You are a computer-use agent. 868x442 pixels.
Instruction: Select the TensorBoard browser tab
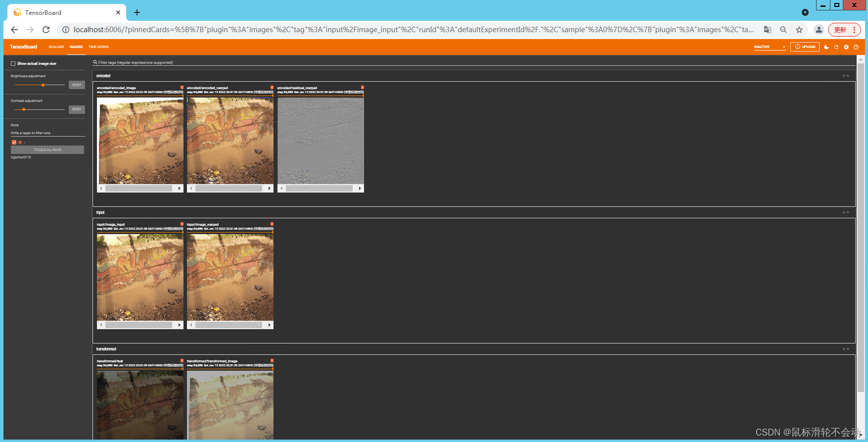(x=67, y=12)
